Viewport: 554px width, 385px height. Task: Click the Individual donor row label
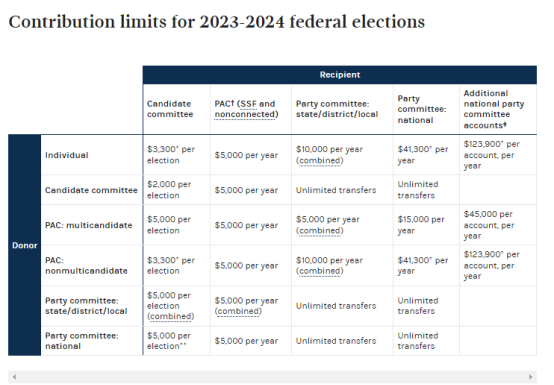(66, 155)
